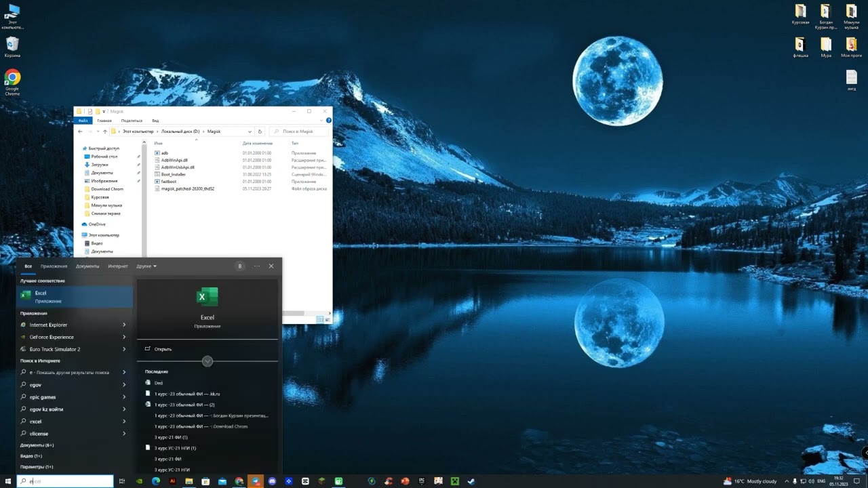Open the notification center icon
The height and width of the screenshot is (488, 868).
pos(856,481)
